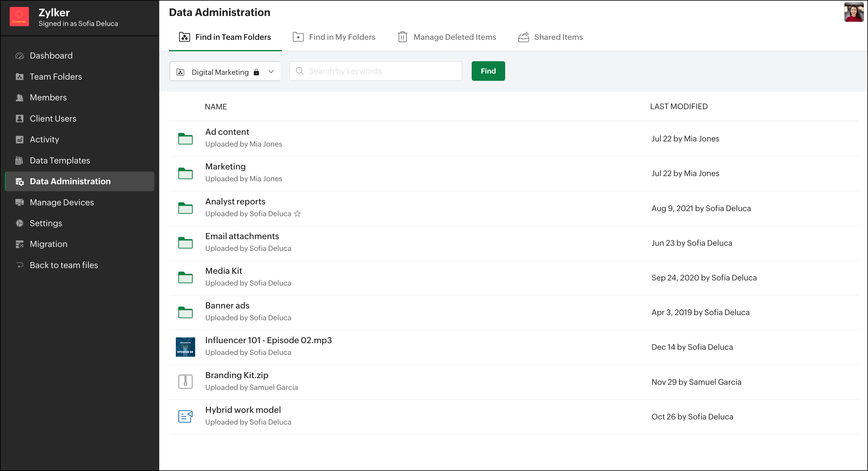Open the user profile avatar
The height and width of the screenshot is (471, 868).
[854, 12]
